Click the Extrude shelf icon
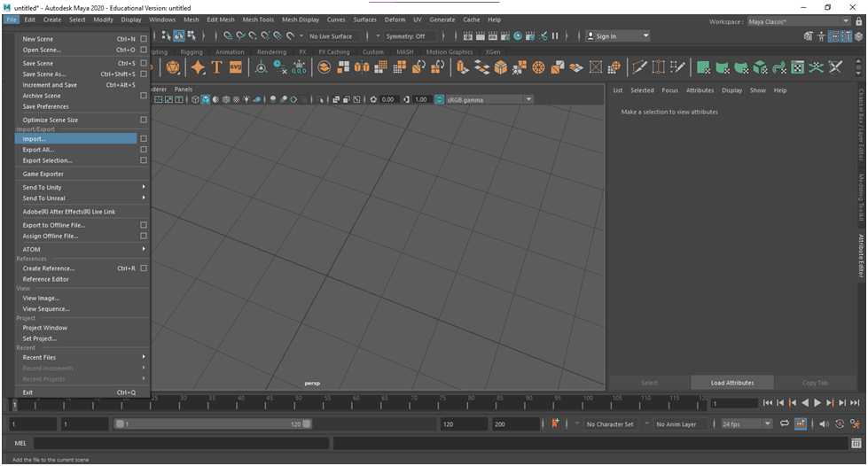 click(462, 67)
